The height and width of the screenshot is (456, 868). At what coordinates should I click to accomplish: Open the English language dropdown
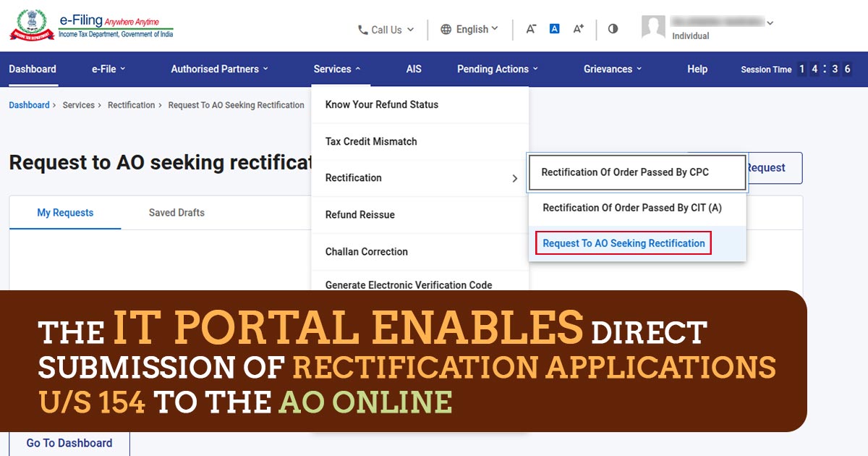point(469,29)
